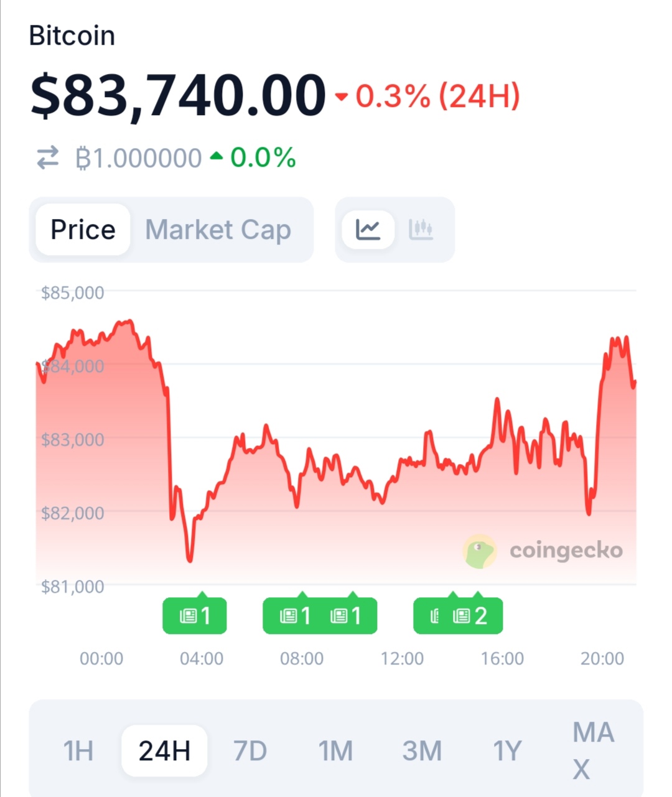Choose the 3M time range
This screenshot has height=797, width=672.
(x=422, y=750)
